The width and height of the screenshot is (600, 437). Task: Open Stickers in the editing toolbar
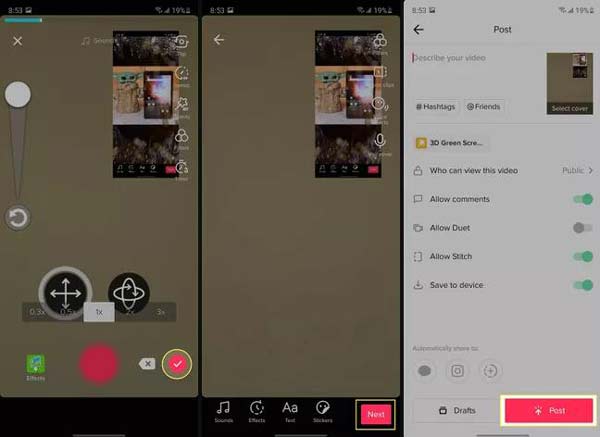pyautogui.click(x=323, y=412)
